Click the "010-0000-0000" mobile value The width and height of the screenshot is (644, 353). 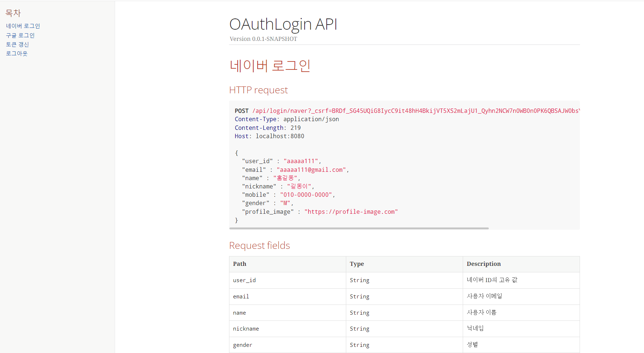(306, 195)
